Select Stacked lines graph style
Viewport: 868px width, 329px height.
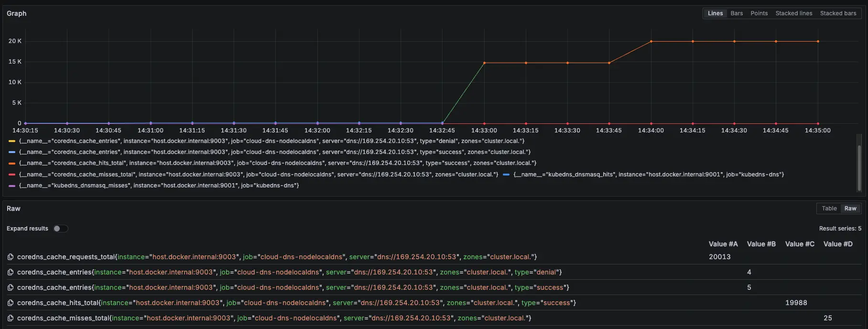(793, 13)
